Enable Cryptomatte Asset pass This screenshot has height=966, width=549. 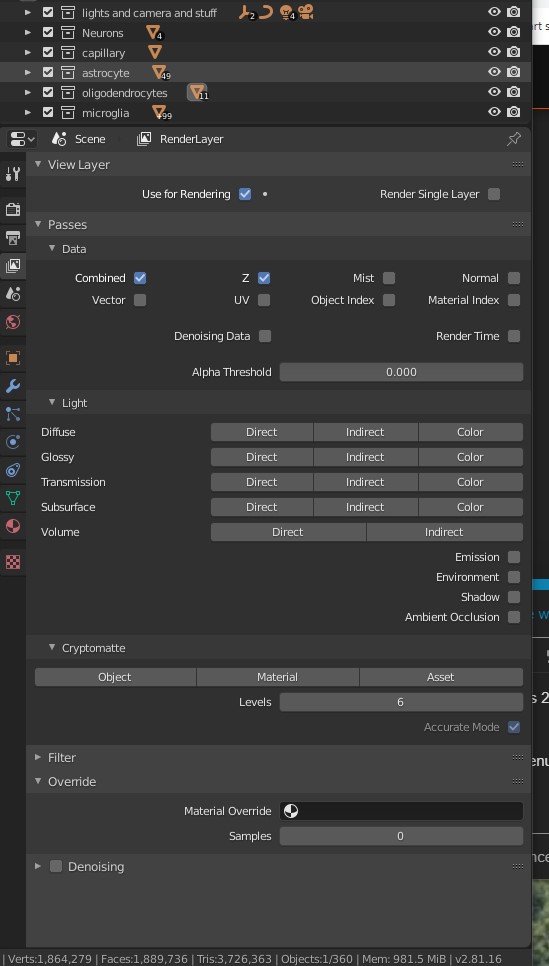pyautogui.click(x=441, y=677)
